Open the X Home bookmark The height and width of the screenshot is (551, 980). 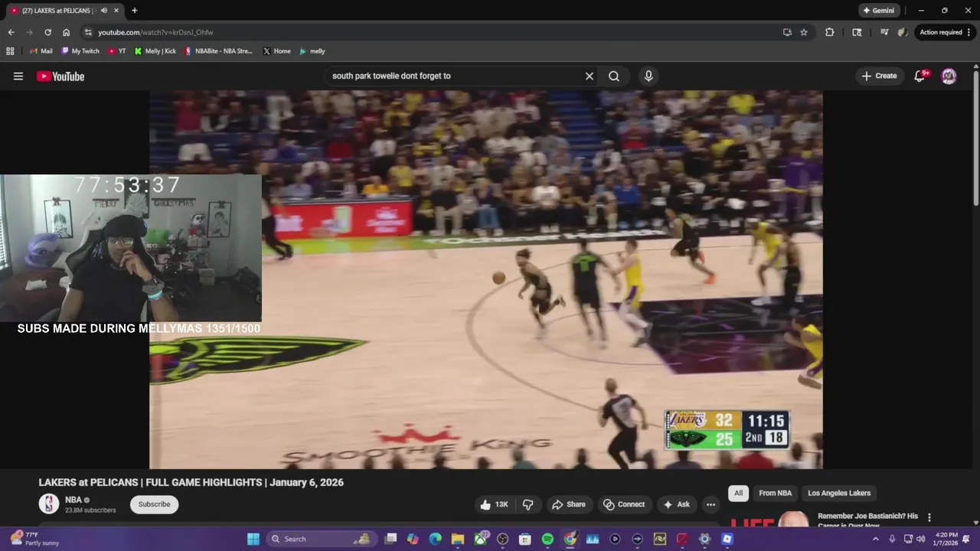click(x=277, y=51)
